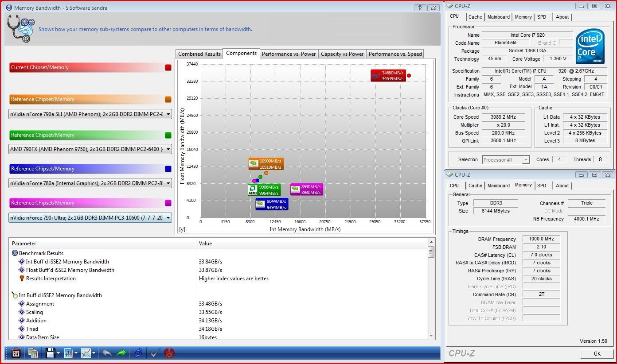Viewport: 617px width, 364px height.
Task: Click the results list scrollbar down arrow
Action: click(431, 335)
